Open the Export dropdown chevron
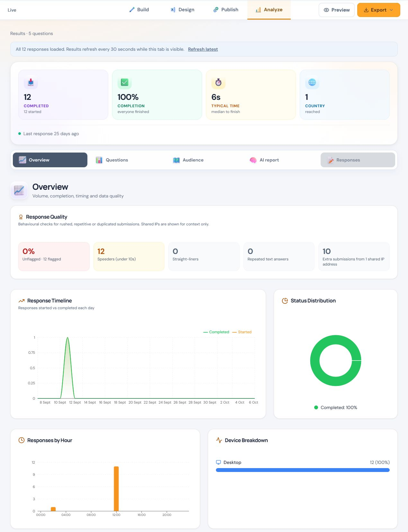This screenshot has width=408, height=532. 391,10
